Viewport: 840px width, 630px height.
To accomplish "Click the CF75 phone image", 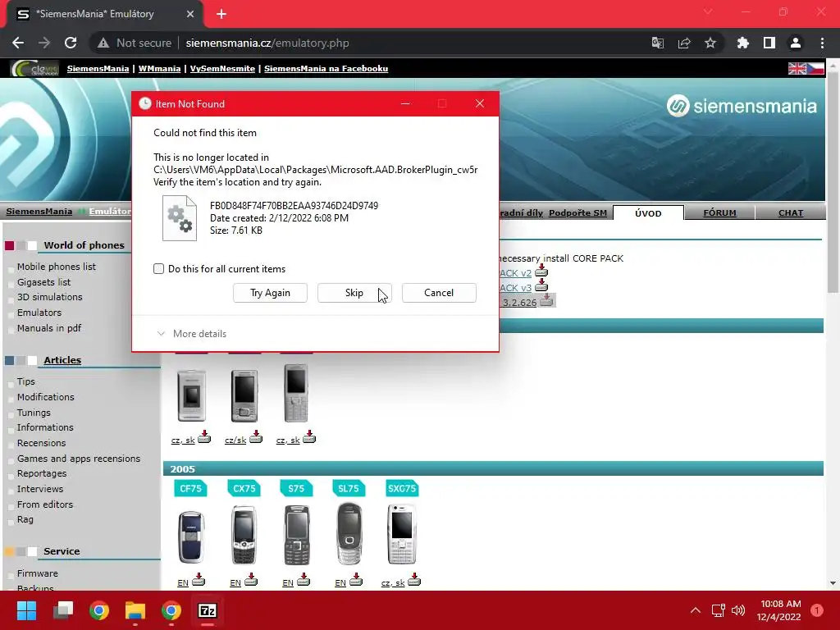I will pos(191,536).
